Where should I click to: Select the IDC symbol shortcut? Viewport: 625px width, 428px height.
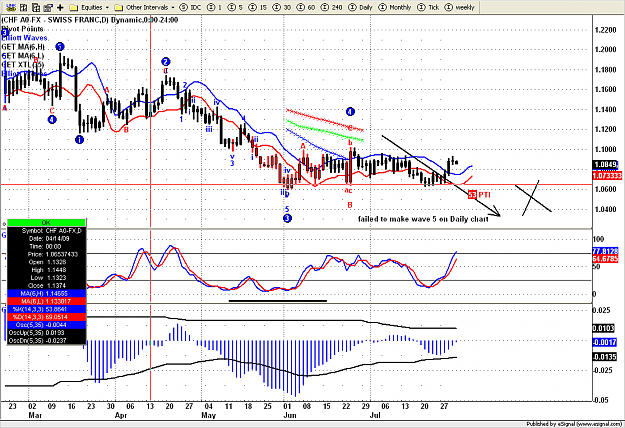point(191,7)
